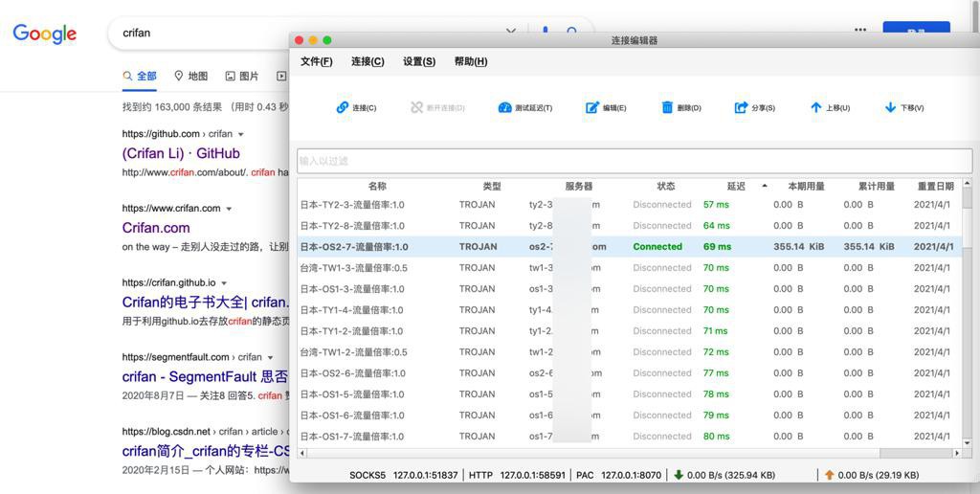Click the green Connected status cell
The height and width of the screenshot is (494, 980).
point(657,247)
